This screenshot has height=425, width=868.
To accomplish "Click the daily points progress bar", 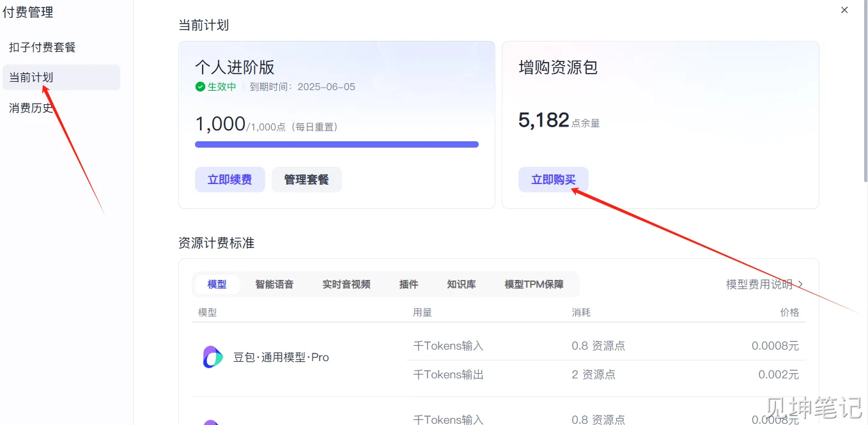I will (336, 144).
